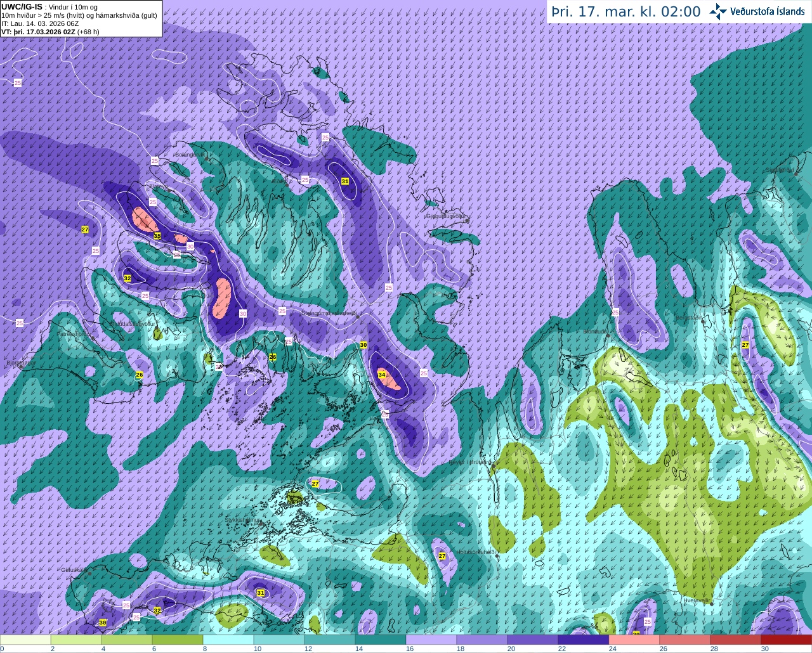Click the yellow max-gust label 34
Screen dimensions: 812x653
(x=382, y=375)
